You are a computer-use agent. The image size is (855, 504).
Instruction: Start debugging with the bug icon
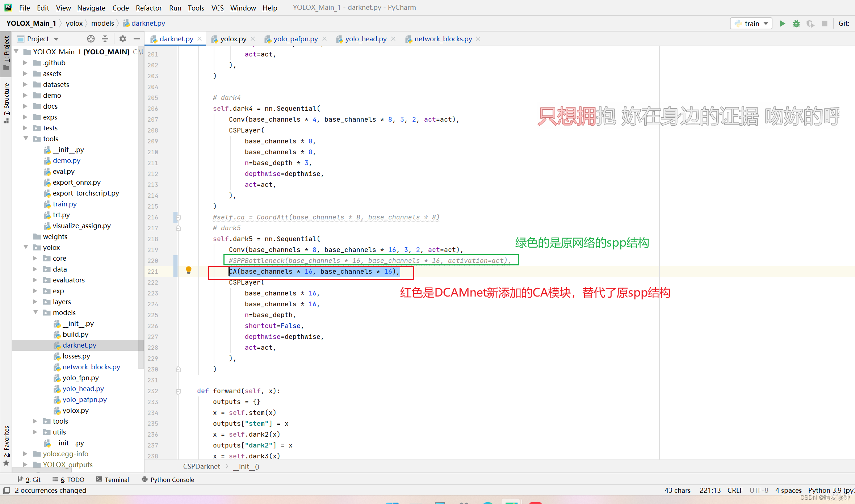[x=796, y=24]
